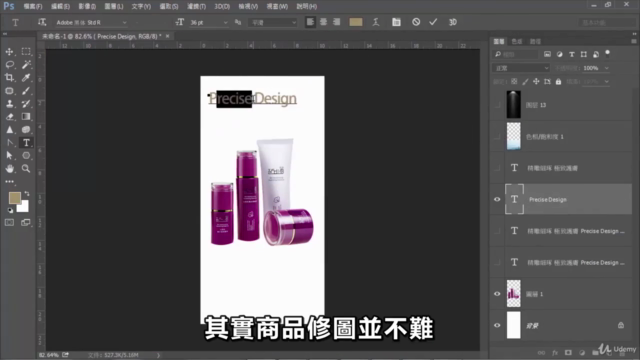Open the Layers panel options menu
The image size is (640, 360).
coord(633,41)
